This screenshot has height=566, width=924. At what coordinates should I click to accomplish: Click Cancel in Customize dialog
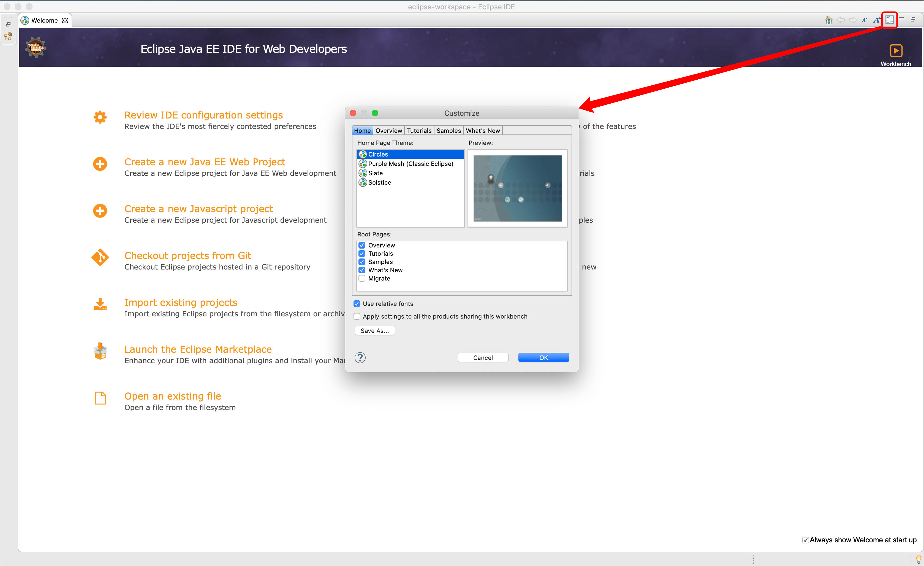click(x=483, y=358)
